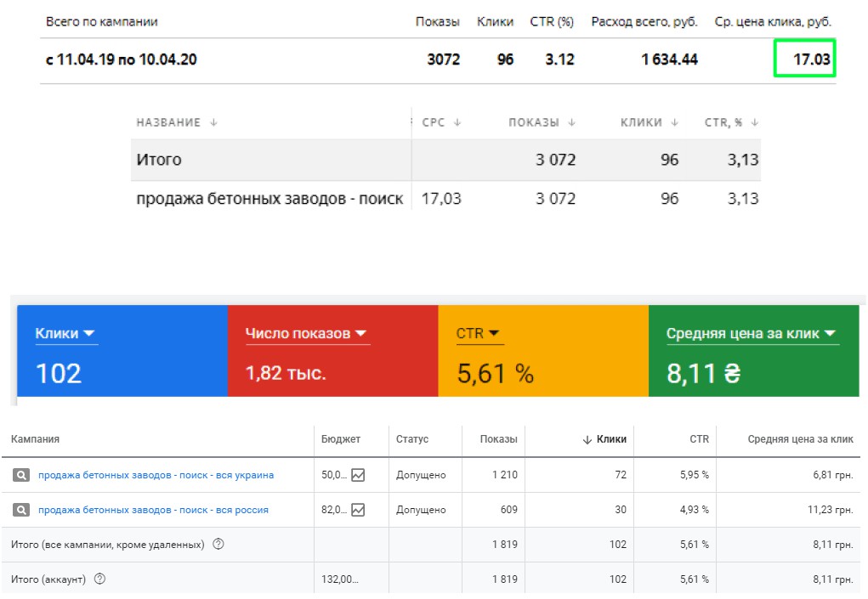Click average price cell 6,81 грн.
This screenshot has width=868, height=599.
coord(833,475)
